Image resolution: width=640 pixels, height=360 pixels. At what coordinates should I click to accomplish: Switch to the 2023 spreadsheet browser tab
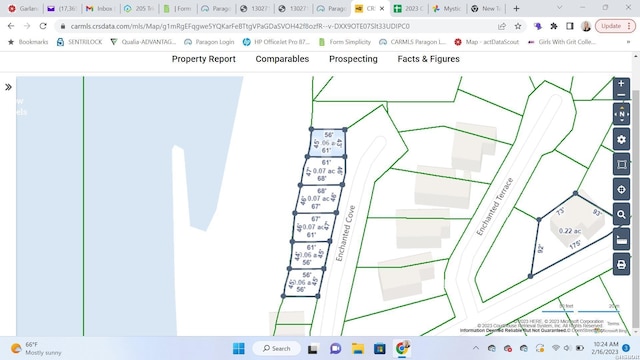pyautogui.click(x=409, y=9)
